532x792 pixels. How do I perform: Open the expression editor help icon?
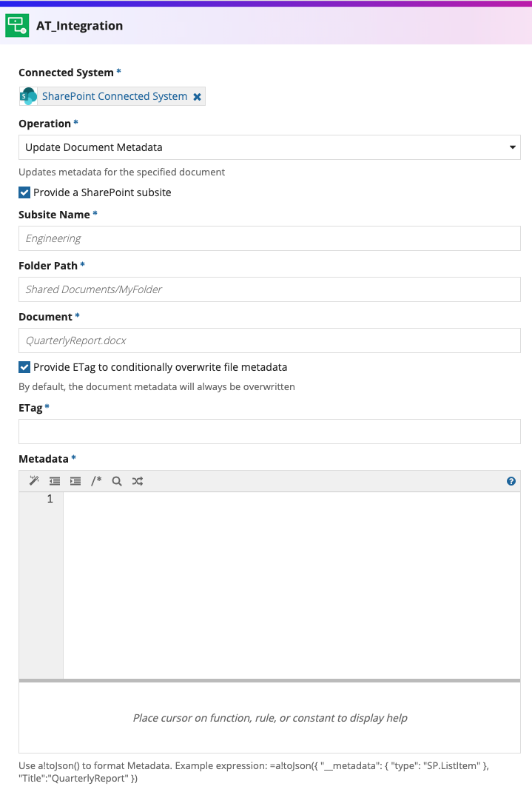coord(511,481)
